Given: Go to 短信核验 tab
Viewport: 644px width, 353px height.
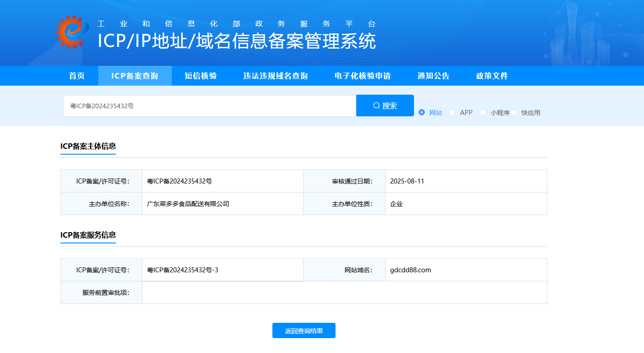Looking at the screenshot, I should (201, 76).
